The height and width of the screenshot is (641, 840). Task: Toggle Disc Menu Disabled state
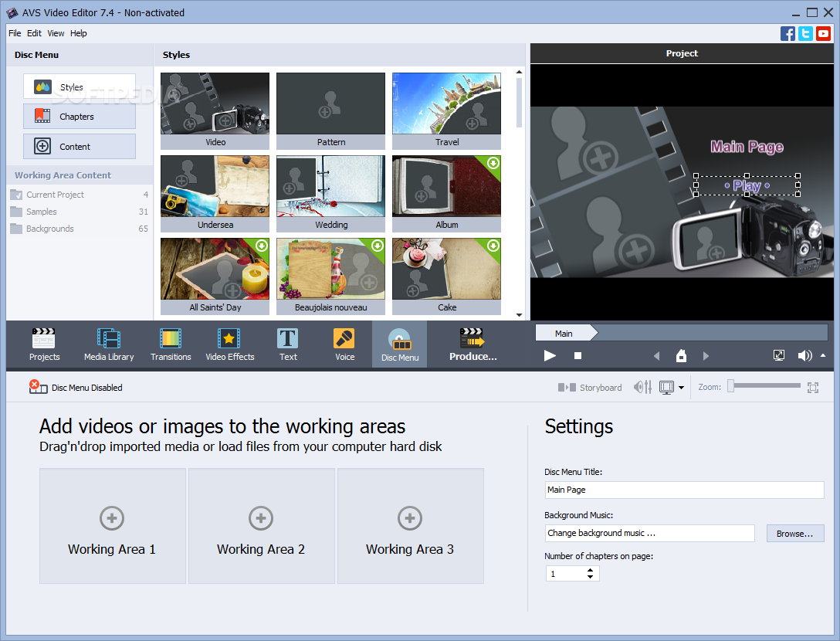point(76,387)
